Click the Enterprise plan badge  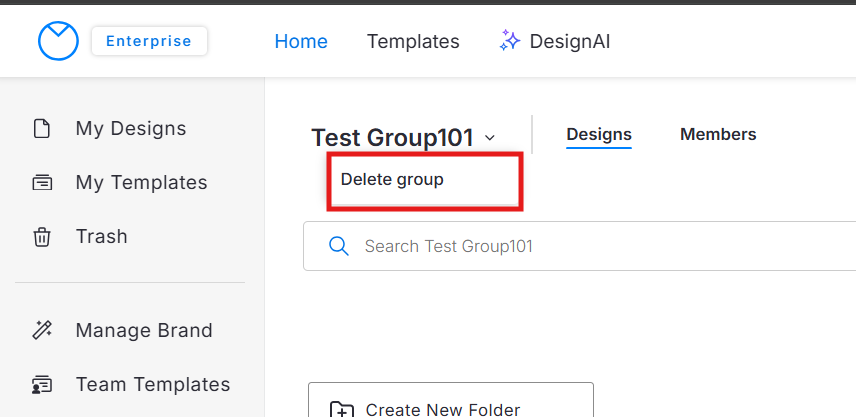(149, 41)
